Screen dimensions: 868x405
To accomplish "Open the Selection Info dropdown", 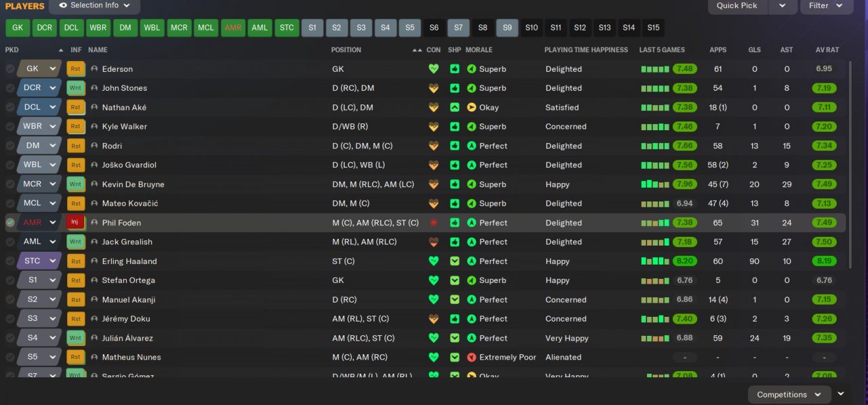I will coord(94,5).
